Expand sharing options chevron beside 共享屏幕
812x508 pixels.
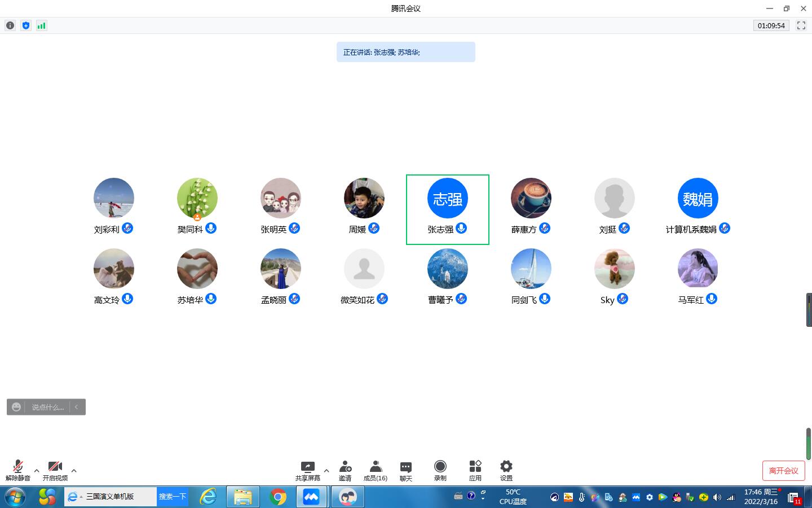coord(326,470)
